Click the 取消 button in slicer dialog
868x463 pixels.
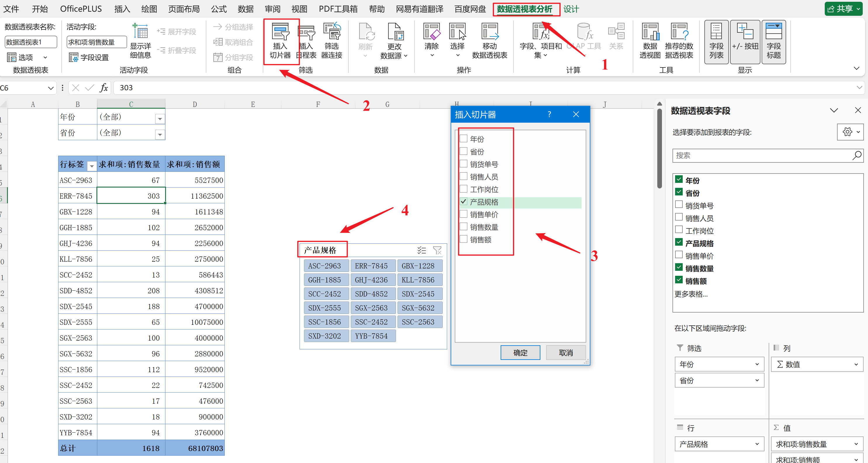[566, 353]
